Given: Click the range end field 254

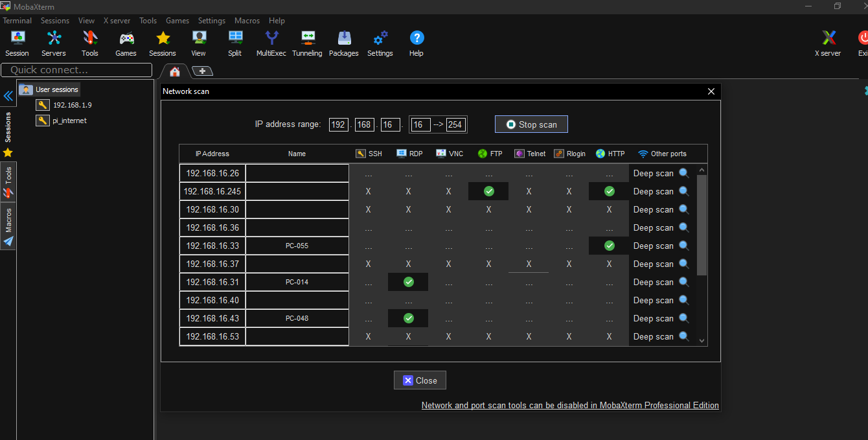Looking at the screenshot, I should click(x=455, y=124).
